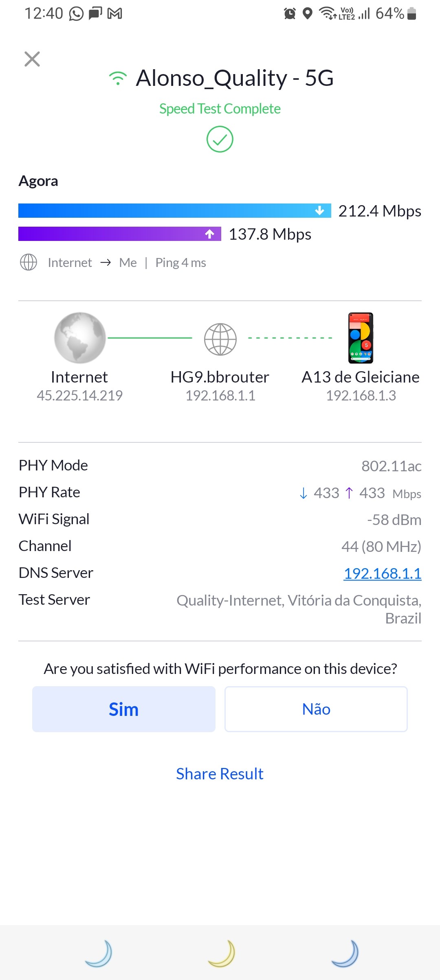
Task: Tap the WhatsApp notification icon in status bar
Action: pyautogui.click(x=76, y=14)
